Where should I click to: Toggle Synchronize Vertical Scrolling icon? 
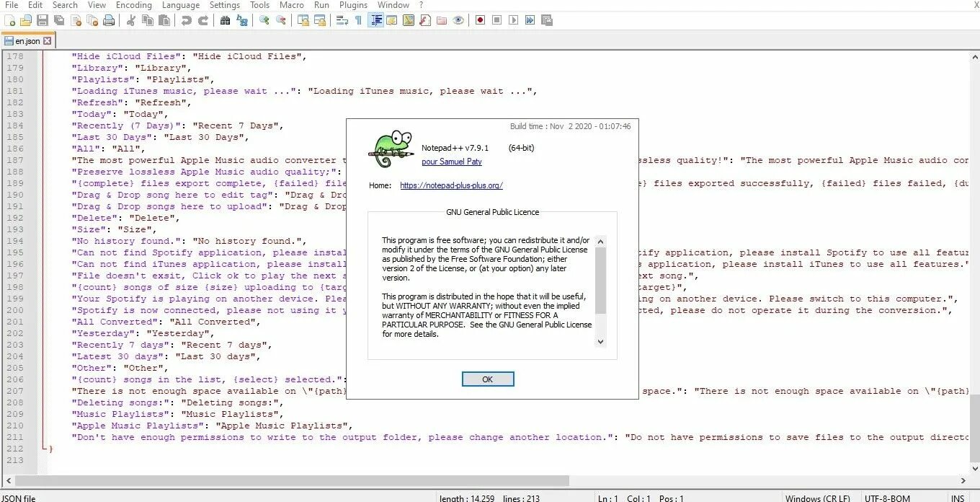tap(303, 20)
